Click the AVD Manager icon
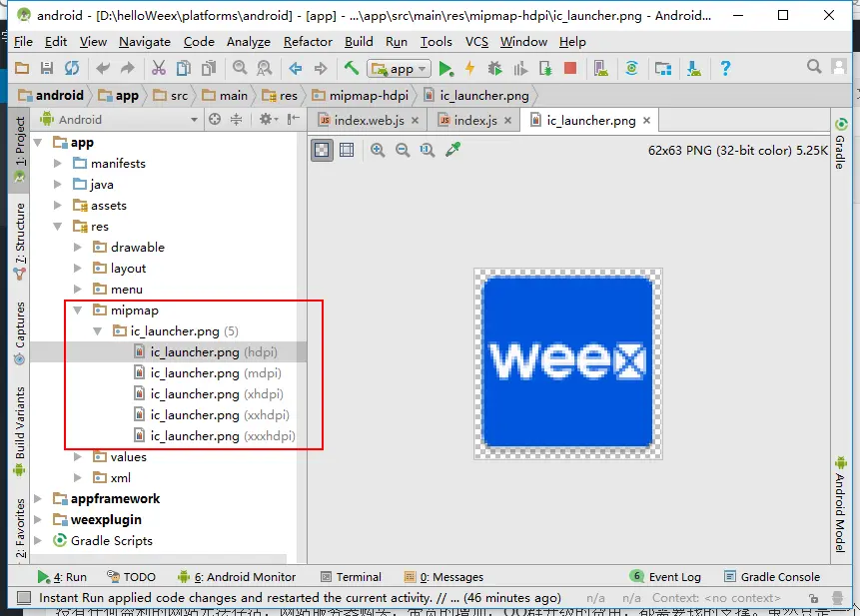 point(601,69)
